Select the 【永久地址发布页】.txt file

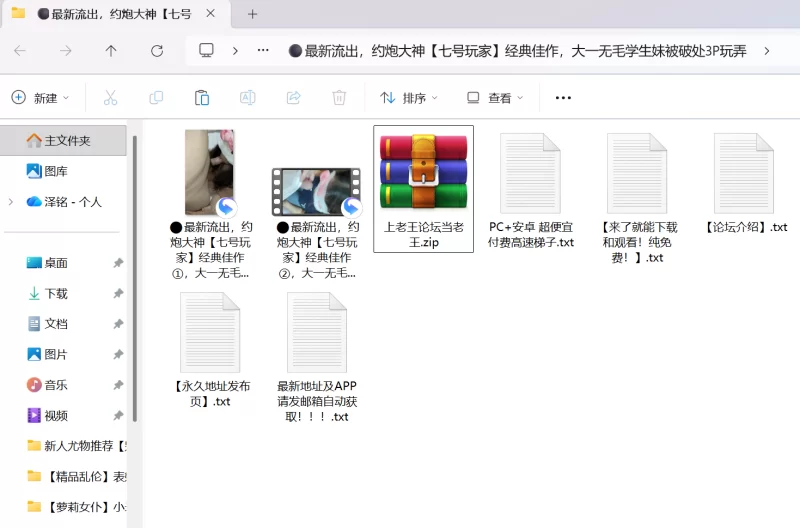click(210, 350)
